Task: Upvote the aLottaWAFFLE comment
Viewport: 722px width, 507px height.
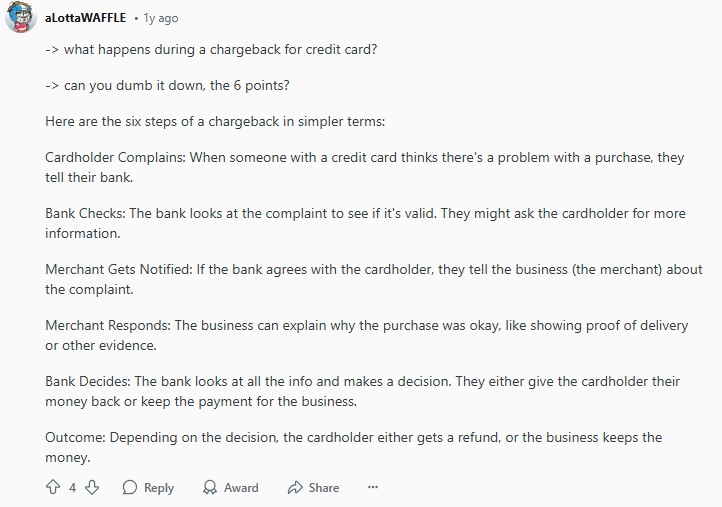Action: [x=54, y=488]
